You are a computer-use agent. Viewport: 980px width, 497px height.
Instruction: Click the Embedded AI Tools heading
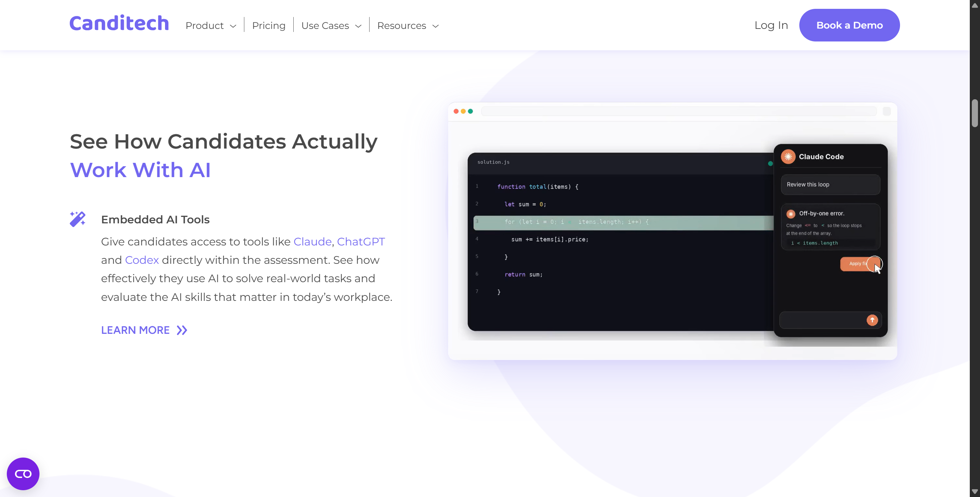[x=155, y=220]
